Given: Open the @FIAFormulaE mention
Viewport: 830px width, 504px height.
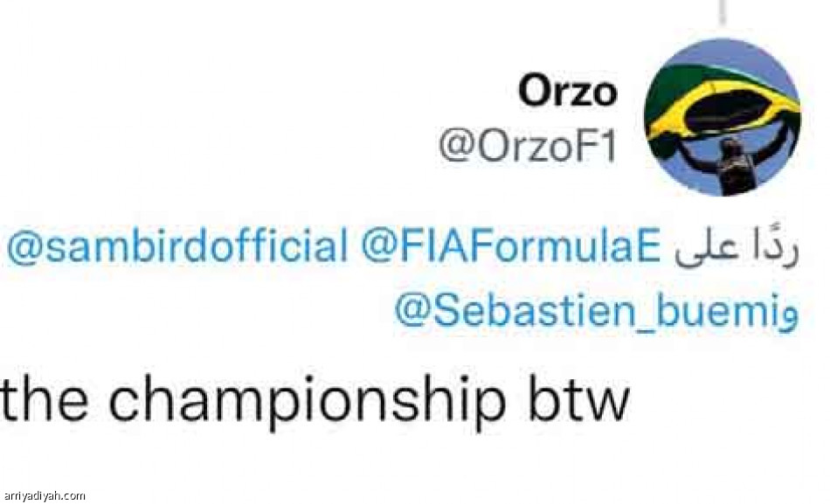Looking at the screenshot, I should (x=510, y=249).
